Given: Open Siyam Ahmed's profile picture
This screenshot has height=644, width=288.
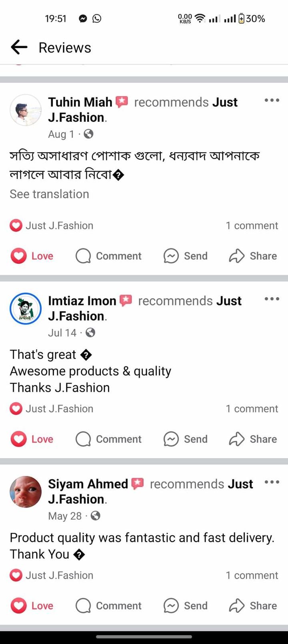Looking at the screenshot, I should [x=26, y=492].
